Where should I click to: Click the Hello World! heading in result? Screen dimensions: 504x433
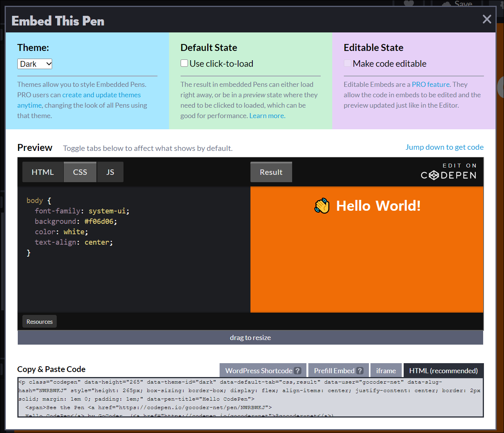coord(378,206)
